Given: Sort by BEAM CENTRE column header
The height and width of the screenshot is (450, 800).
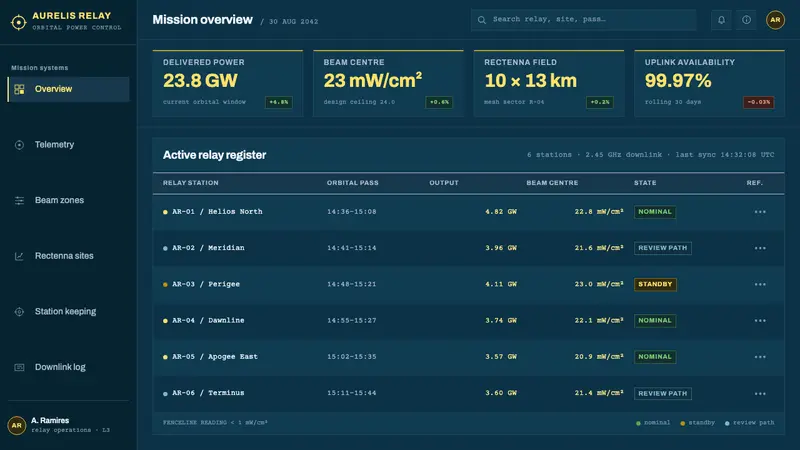Looking at the screenshot, I should tap(552, 183).
